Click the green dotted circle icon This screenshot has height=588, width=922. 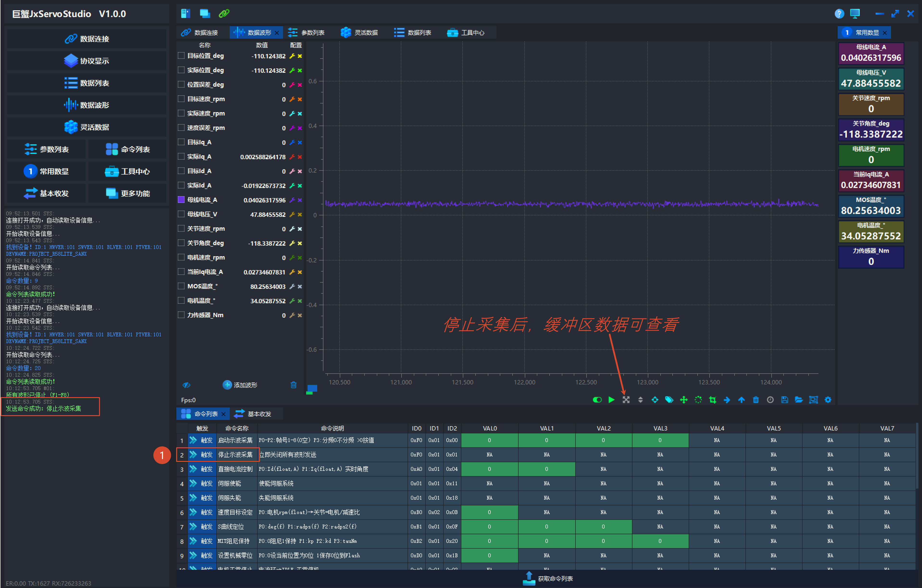[x=698, y=400]
